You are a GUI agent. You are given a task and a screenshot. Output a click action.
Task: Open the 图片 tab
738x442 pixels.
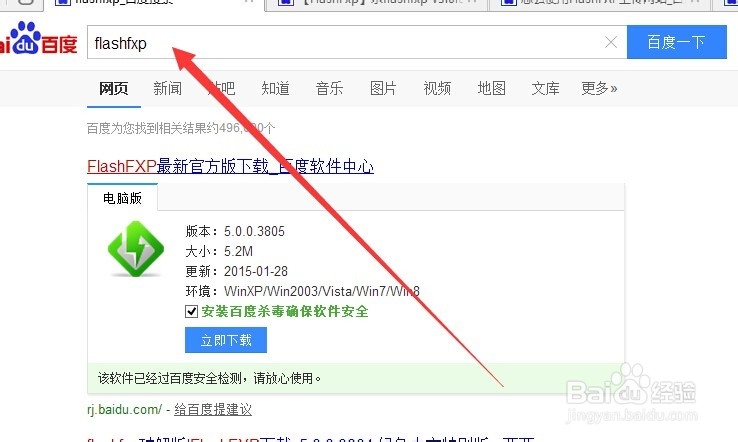tap(383, 88)
